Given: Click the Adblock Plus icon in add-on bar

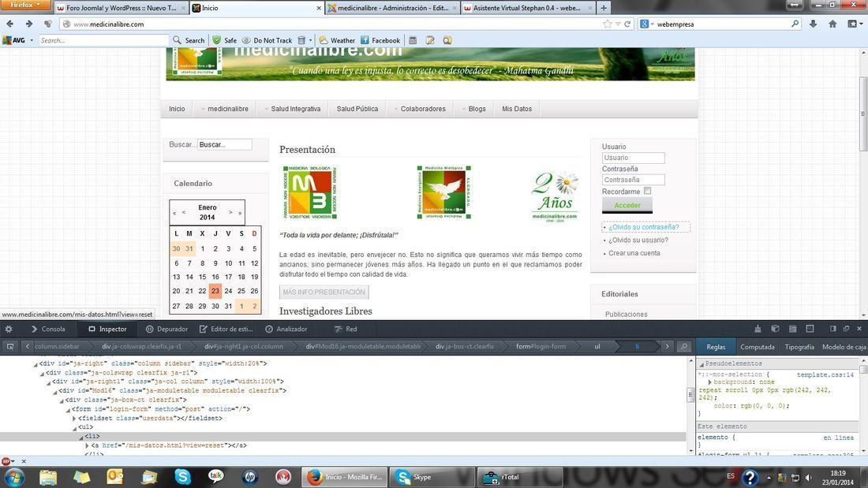Looking at the screenshot, I should tap(6, 461).
